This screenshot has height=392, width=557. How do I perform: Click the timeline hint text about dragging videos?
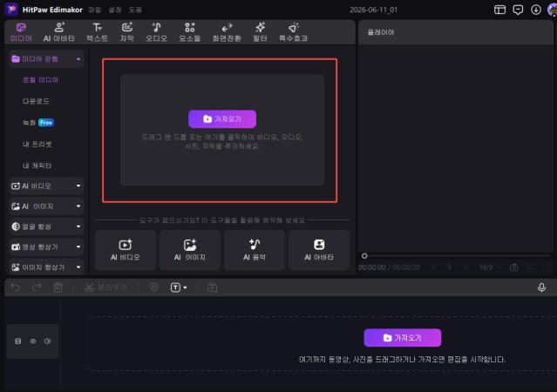click(402, 360)
